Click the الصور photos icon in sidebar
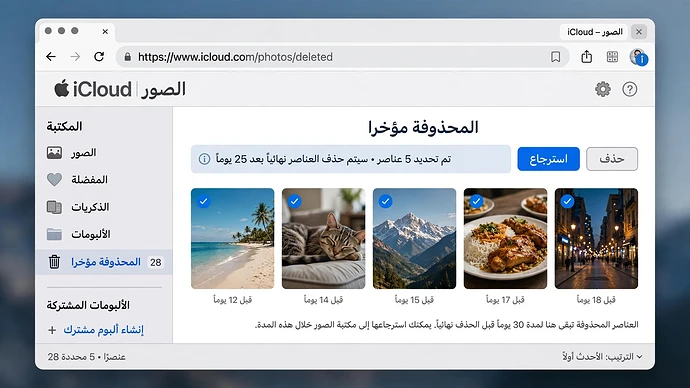This screenshot has height=388, width=690. (54, 153)
